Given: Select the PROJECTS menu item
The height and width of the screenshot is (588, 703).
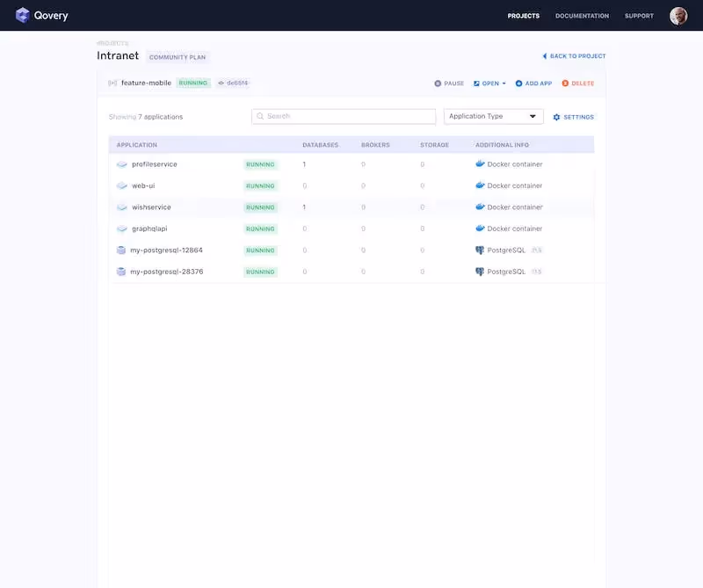Looking at the screenshot, I should pyautogui.click(x=524, y=15).
